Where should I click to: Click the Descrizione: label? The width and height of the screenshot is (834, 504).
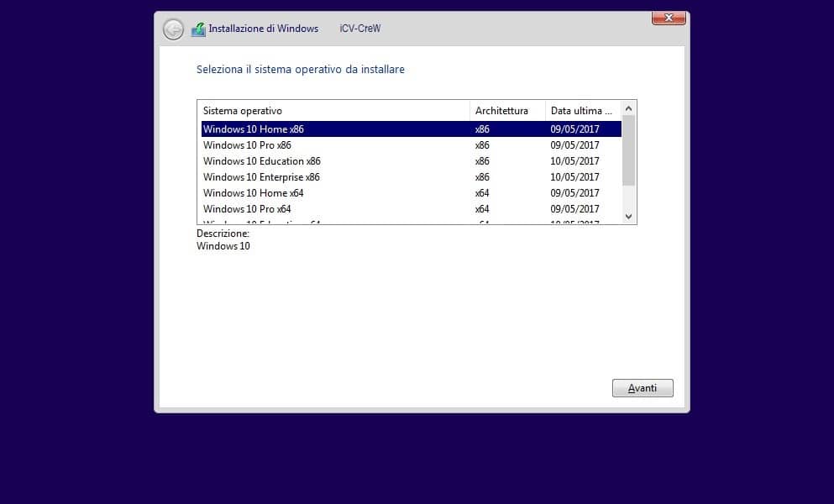223,234
